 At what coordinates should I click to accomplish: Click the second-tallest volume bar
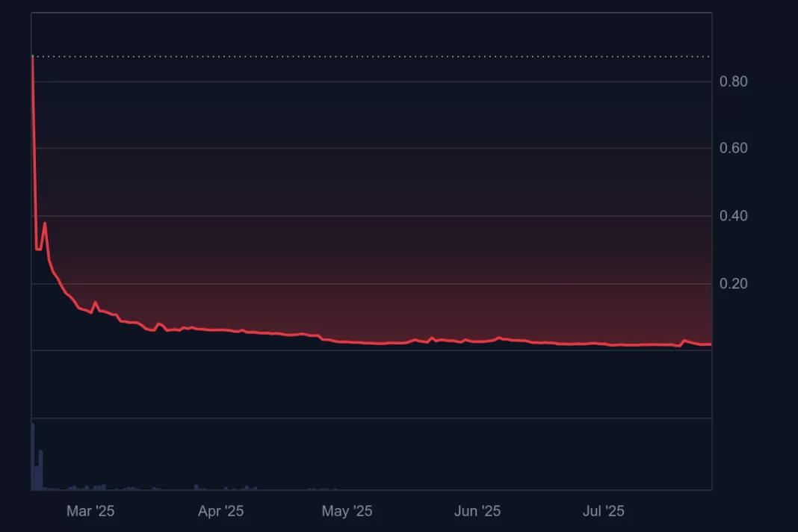(x=40, y=469)
